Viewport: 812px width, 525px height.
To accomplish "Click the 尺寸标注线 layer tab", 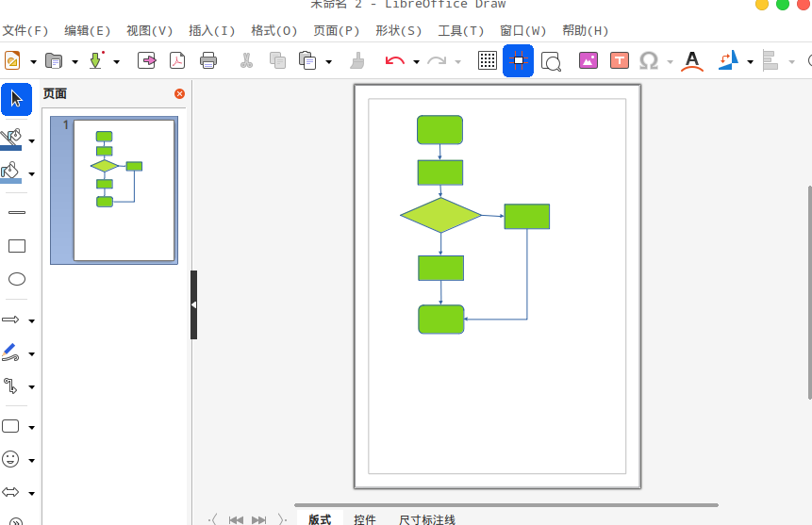I will [426, 519].
